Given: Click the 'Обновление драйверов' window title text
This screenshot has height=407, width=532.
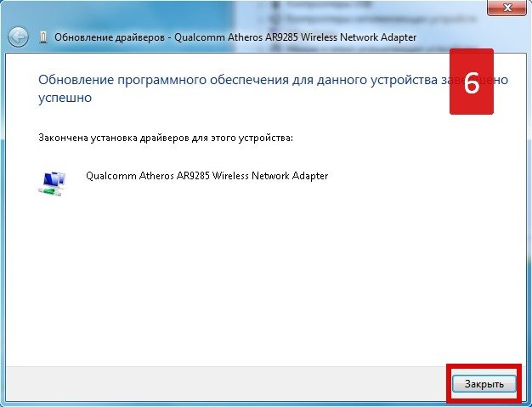Looking at the screenshot, I should point(235,37).
